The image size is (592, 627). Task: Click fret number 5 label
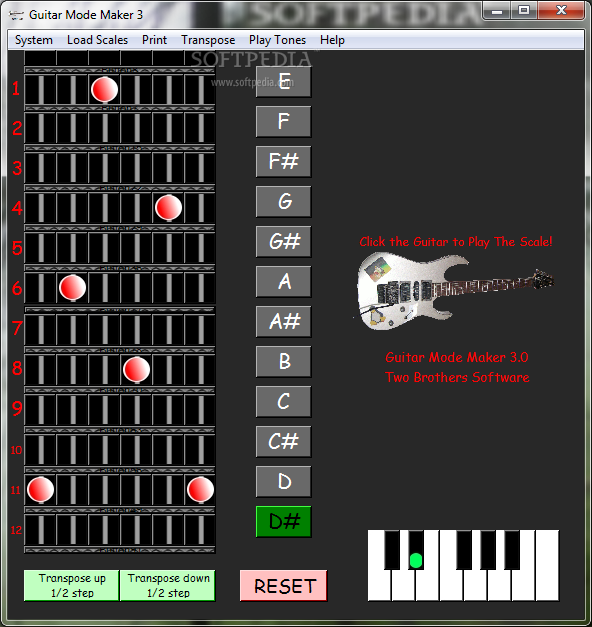coord(17,248)
